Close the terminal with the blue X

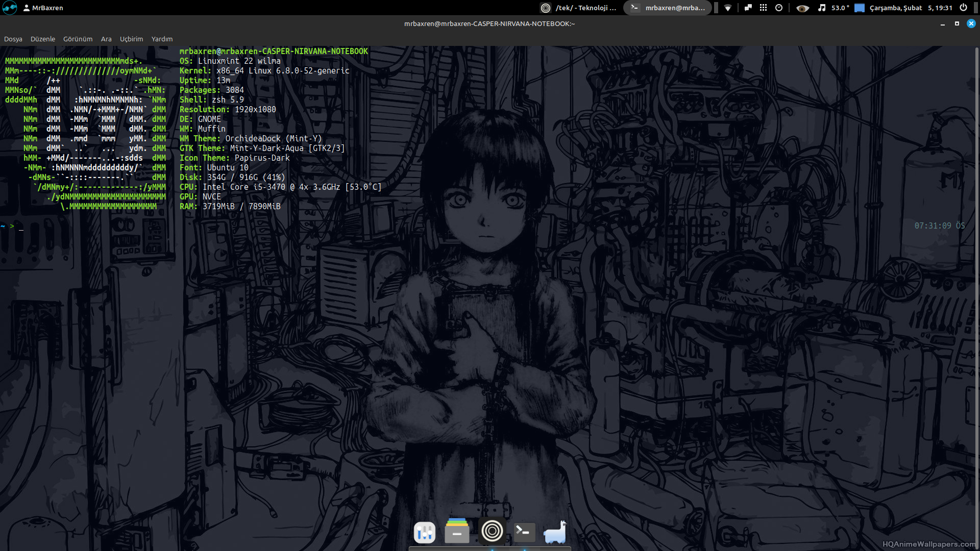(971, 23)
